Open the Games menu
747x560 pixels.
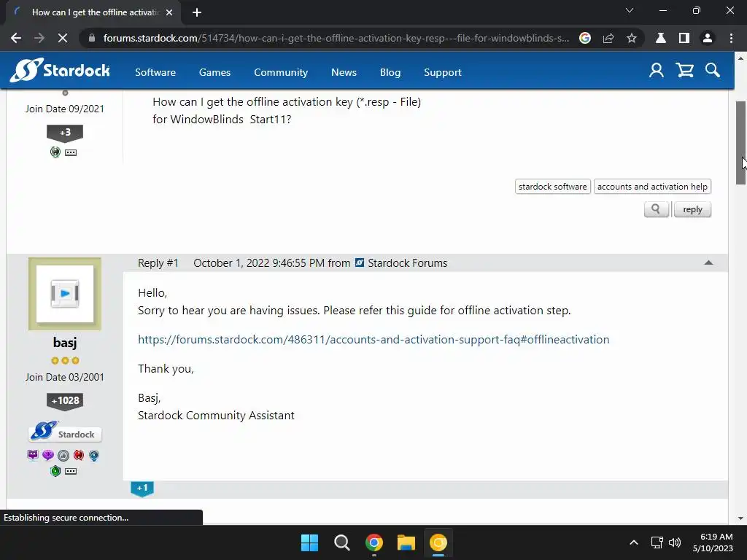pos(215,72)
